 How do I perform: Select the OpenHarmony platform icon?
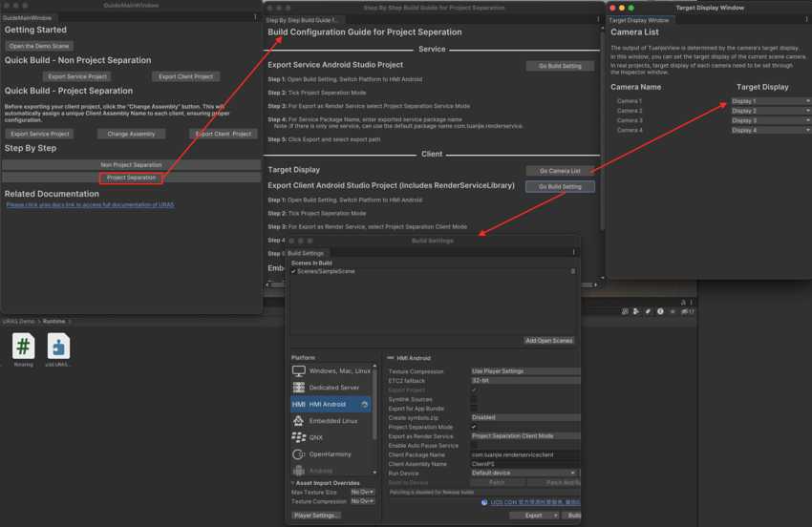point(299,454)
